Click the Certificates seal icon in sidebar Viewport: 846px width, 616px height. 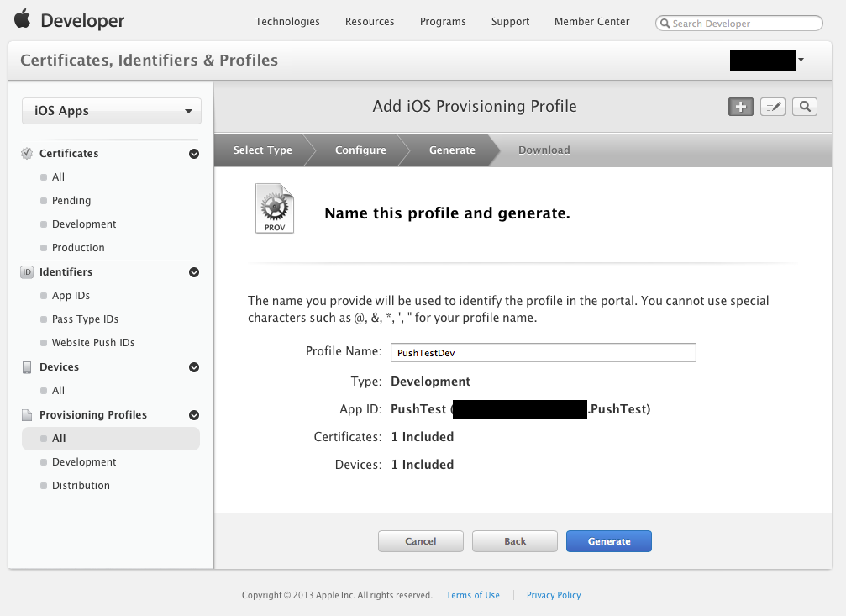point(26,153)
